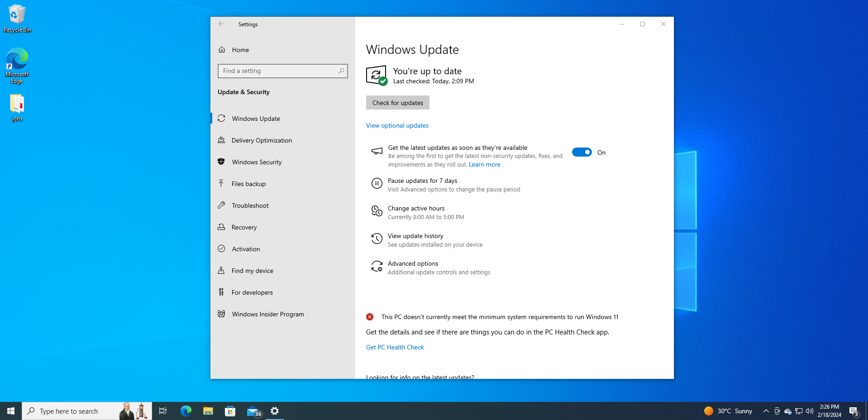
Task: Click the Windows Insider Program cat icon
Action: 221,314
